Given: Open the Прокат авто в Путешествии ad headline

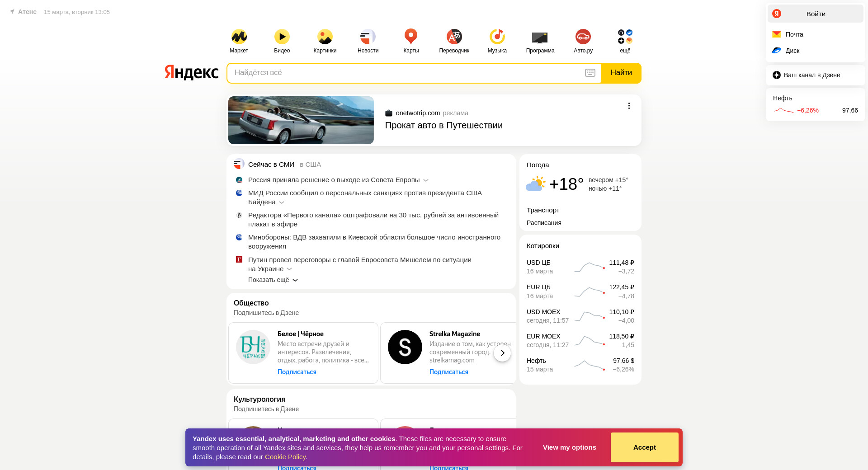Looking at the screenshot, I should tap(444, 126).
